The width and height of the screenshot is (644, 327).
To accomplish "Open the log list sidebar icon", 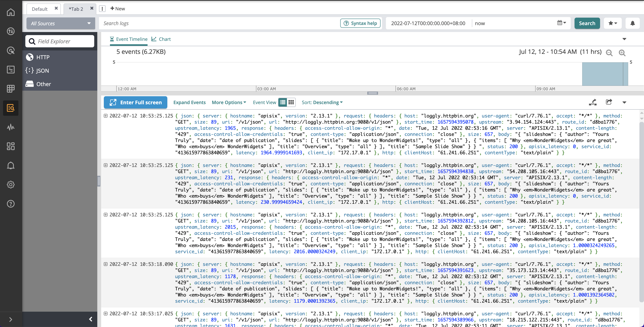I will pos(11,70).
